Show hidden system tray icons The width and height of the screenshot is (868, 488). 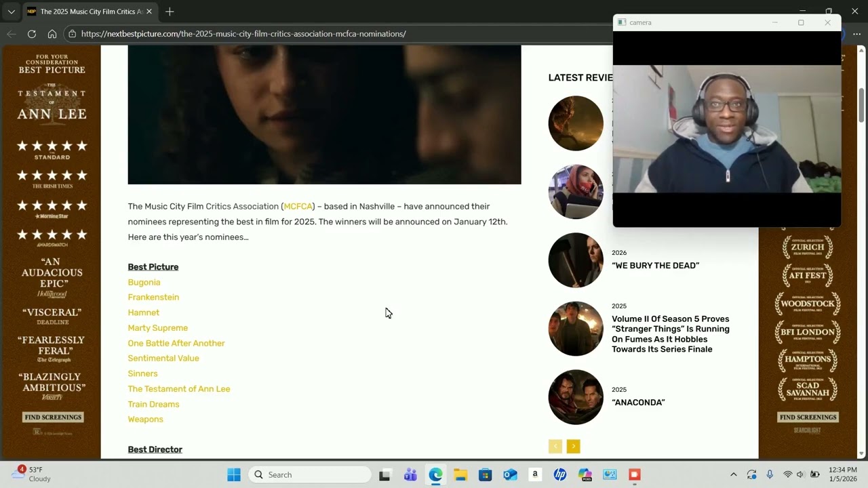733,474
